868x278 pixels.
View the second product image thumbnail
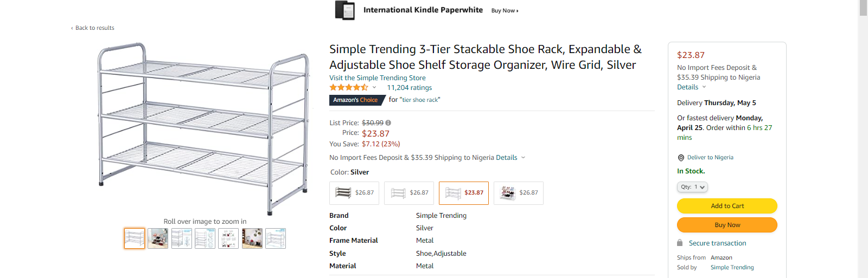[158, 238]
